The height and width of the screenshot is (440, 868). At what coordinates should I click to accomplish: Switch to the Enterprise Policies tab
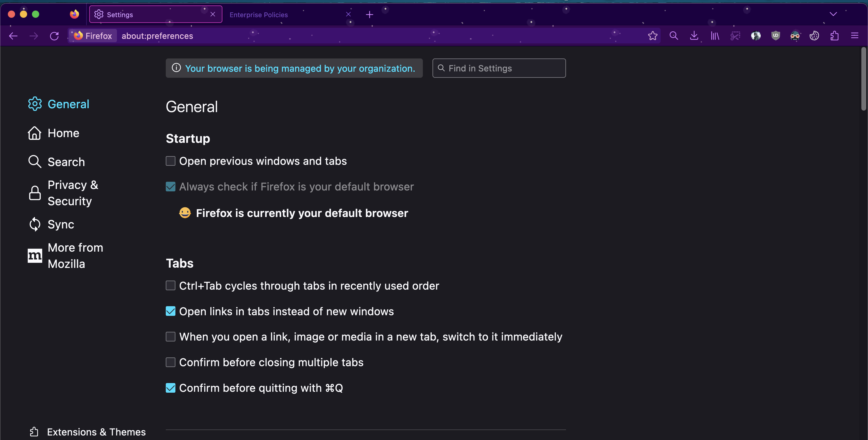pos(259,14)
